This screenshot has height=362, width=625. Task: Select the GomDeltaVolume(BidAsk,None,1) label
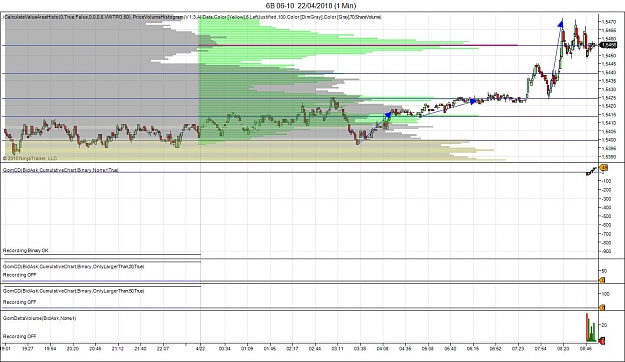(39, 318)
